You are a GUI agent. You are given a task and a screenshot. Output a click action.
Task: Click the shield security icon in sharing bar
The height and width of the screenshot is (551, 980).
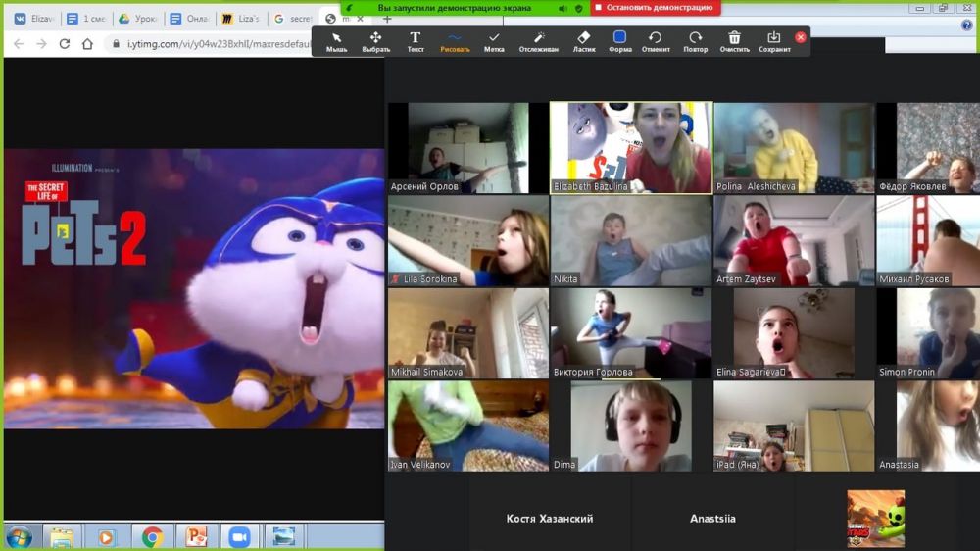click(x=579, y=8)
